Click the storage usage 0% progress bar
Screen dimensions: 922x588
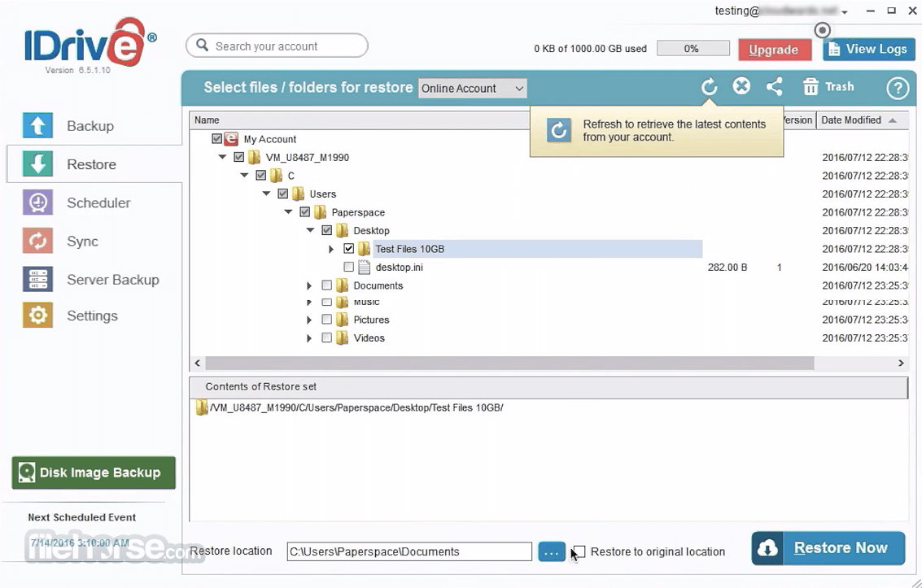pyautogui.click(x=693, y=49)
